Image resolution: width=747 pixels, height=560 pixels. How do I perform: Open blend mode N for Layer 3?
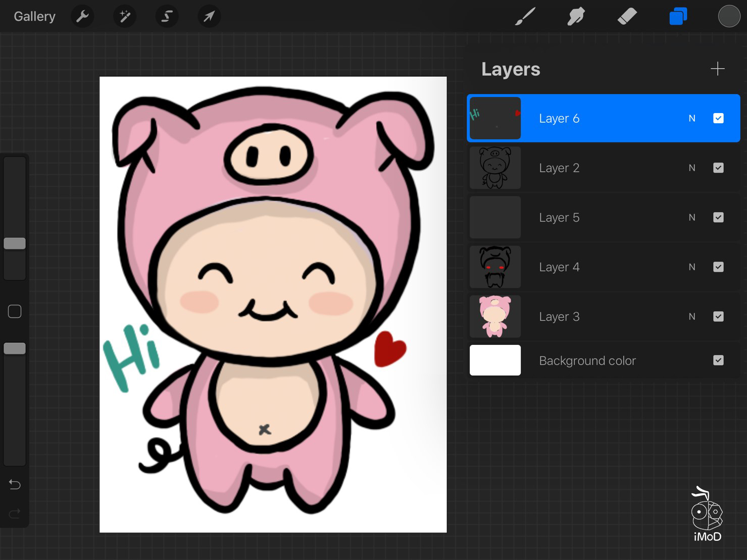[692, 317]
